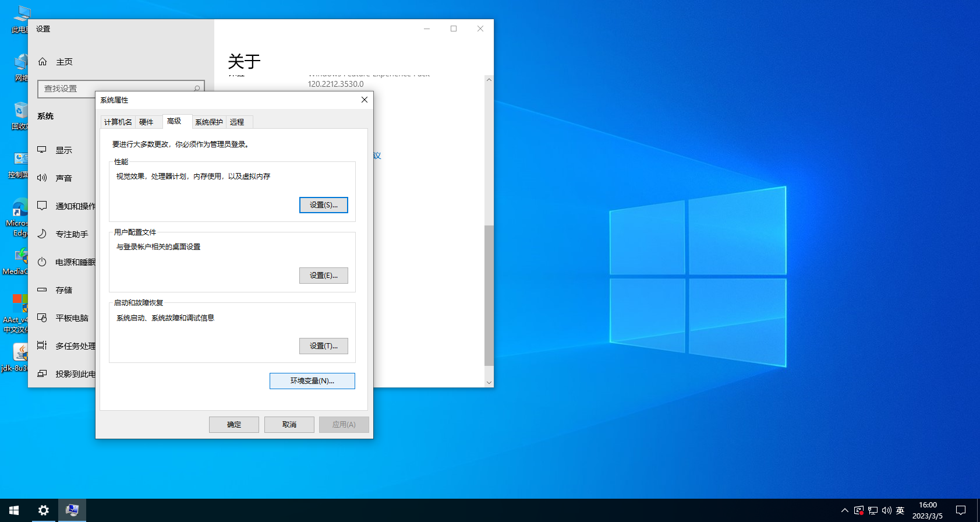Image resolution: width=980 pixels, height=522 pixels.
Task: Open the 投影到此电脑 icon
Action: (42, 373)
